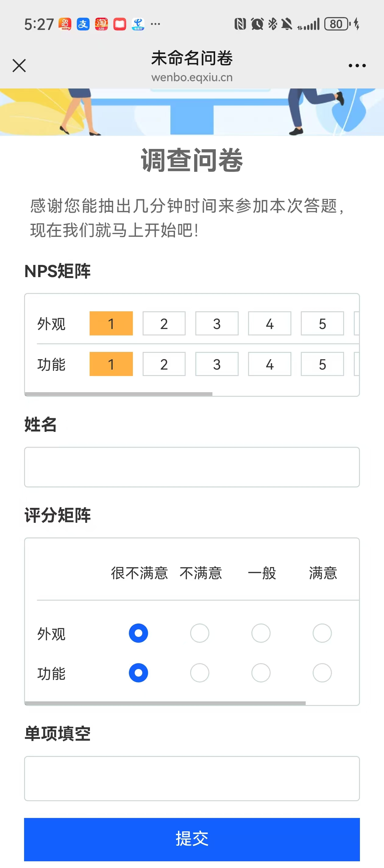This screenshot has width=384, height=868.
Task: Click the 提交 submit button
Action: coord(192,839)
